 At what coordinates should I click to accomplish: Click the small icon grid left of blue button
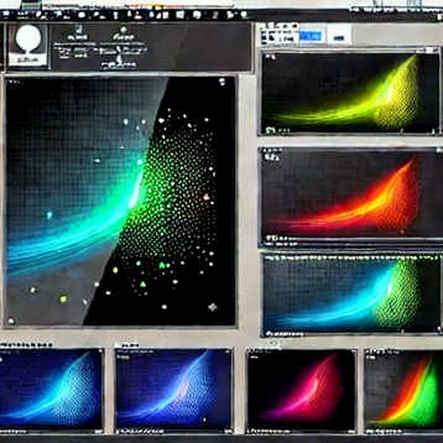[x=278, y=35]
